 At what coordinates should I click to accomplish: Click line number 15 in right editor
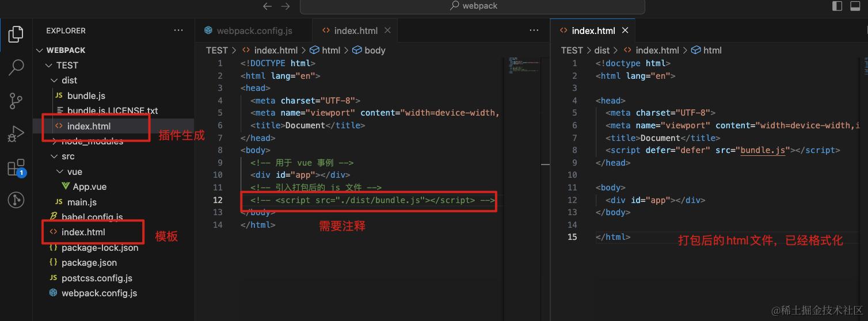pos(572,237)
